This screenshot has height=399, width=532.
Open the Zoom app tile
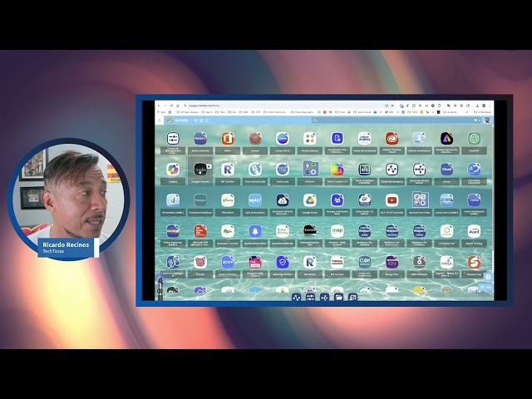coord(228,262)
